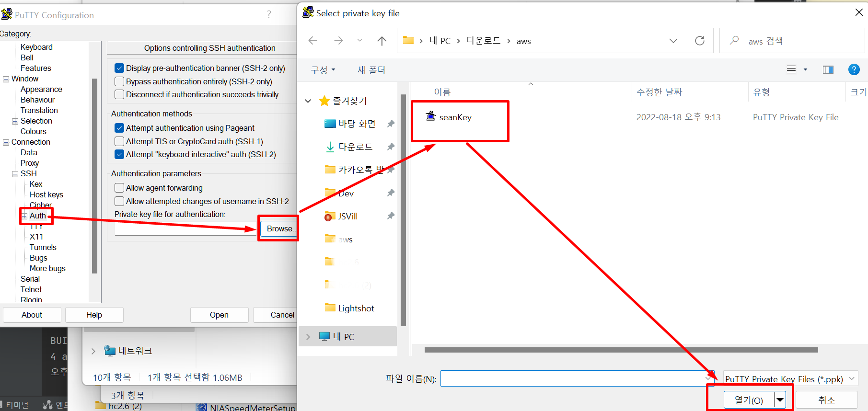
Task: Open the Lightshot folder in sidebar
Action: [x=356, y=308]
